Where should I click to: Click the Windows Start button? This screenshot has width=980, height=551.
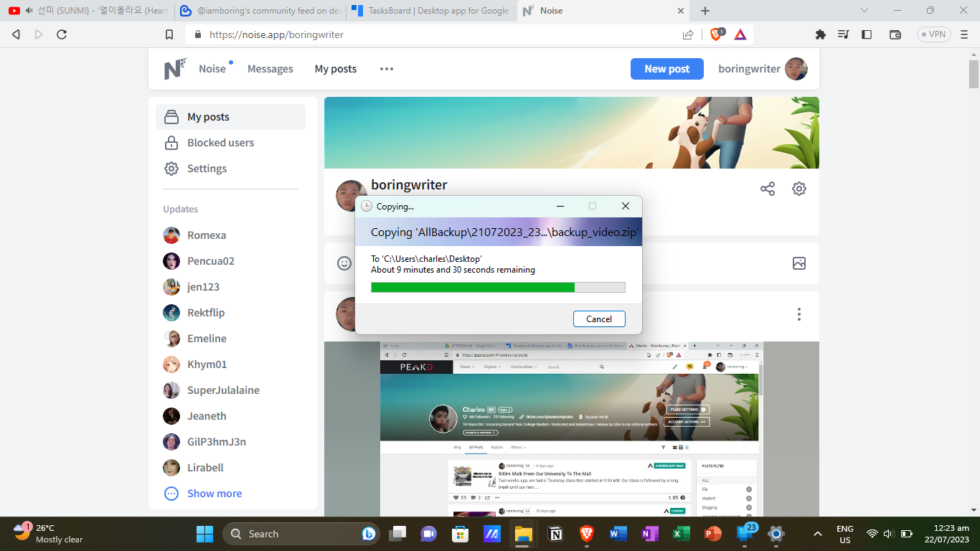[x=204, y=534]
